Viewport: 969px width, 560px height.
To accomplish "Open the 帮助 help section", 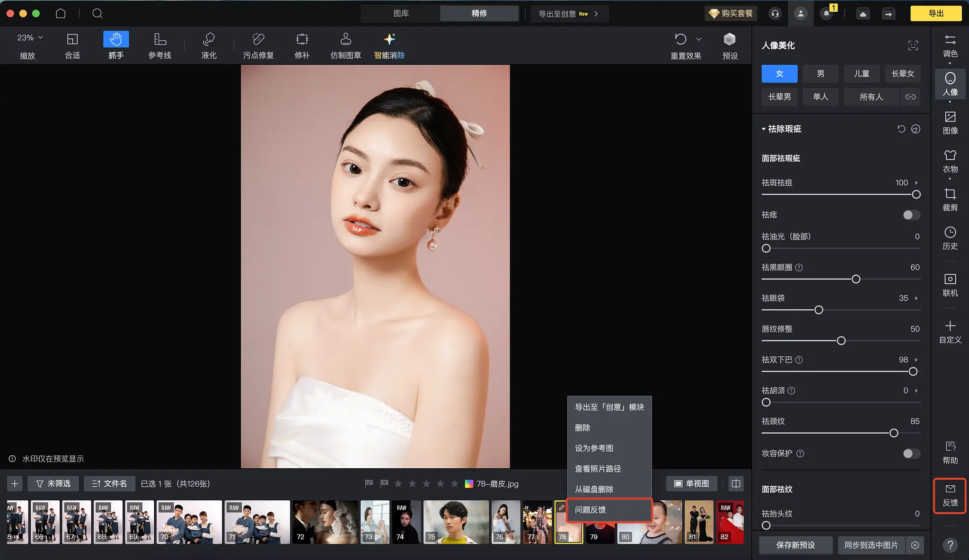I will tap(950, 453).
